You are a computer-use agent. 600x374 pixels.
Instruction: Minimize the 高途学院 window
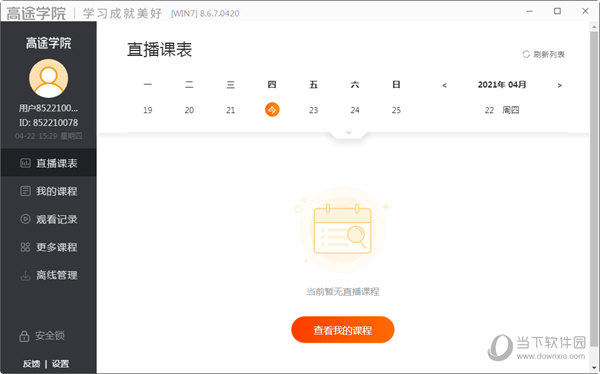tap(529, 11)
